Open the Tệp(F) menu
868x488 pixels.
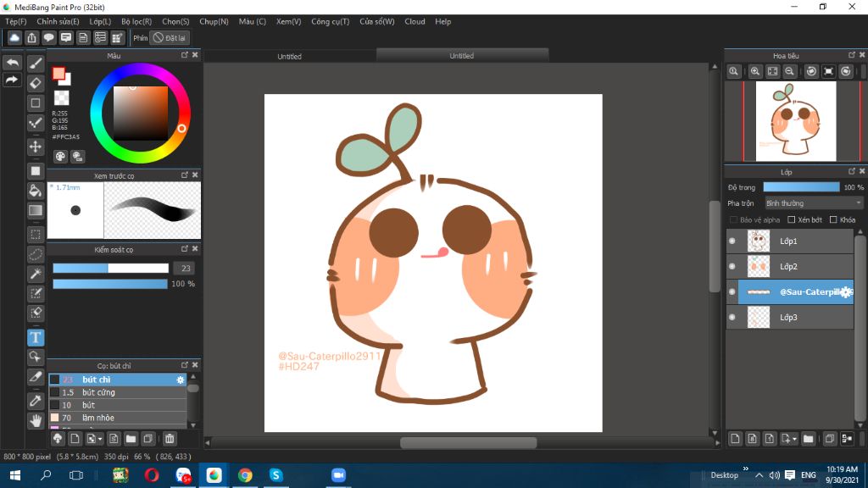coord(16,21)
